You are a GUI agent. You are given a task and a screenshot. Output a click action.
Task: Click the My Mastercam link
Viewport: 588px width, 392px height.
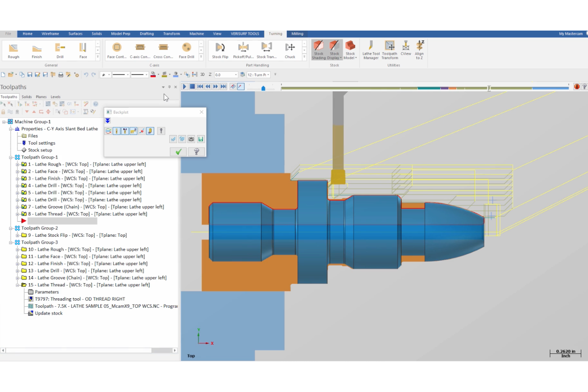571,34
